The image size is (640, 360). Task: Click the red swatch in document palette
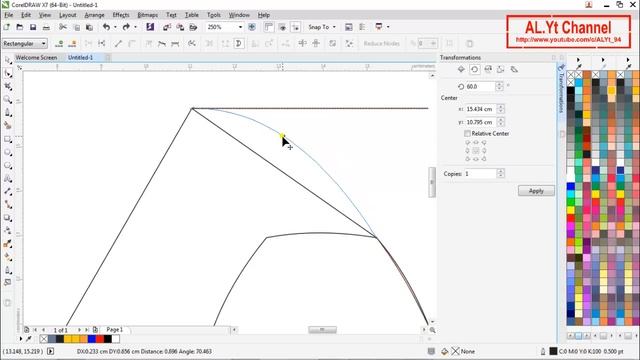tap(100, 339)
